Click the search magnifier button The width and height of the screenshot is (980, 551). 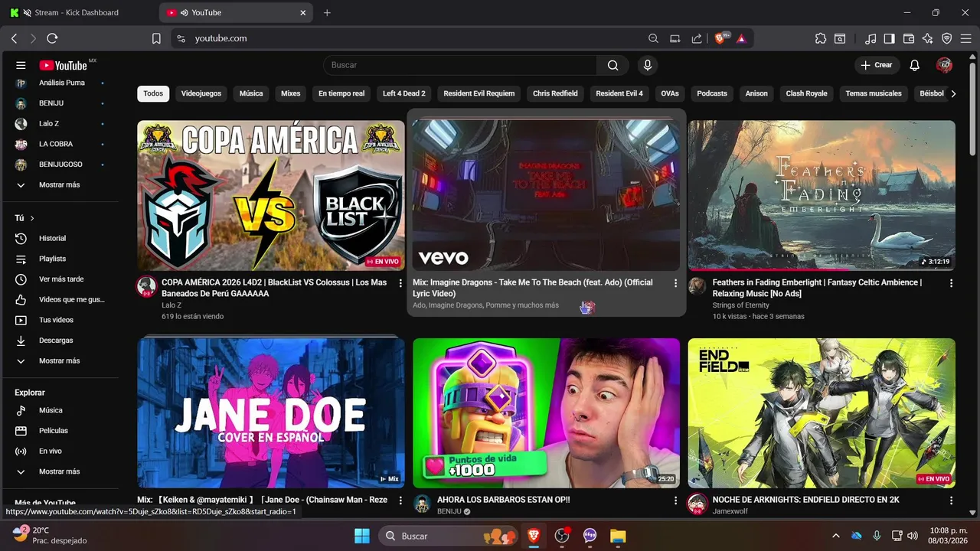(612, 66)
